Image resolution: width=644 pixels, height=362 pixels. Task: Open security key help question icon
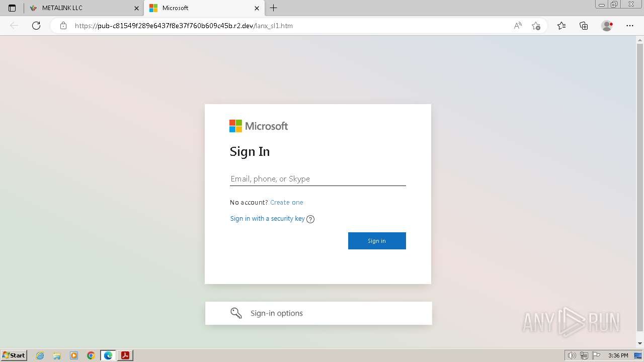pos(310,219)
